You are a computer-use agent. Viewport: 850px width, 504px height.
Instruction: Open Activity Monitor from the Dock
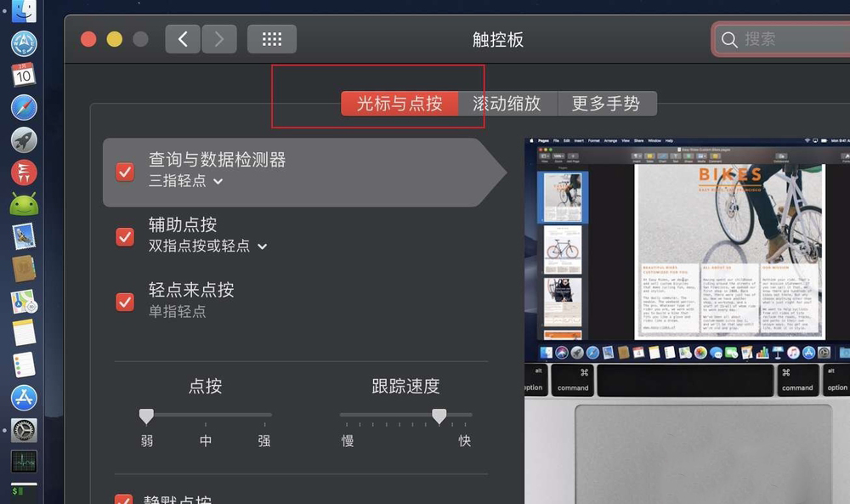coord(24,462)
